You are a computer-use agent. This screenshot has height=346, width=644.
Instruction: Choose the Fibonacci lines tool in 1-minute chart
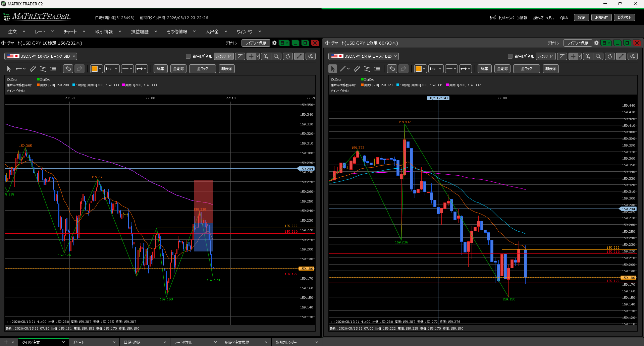(367, 69)
